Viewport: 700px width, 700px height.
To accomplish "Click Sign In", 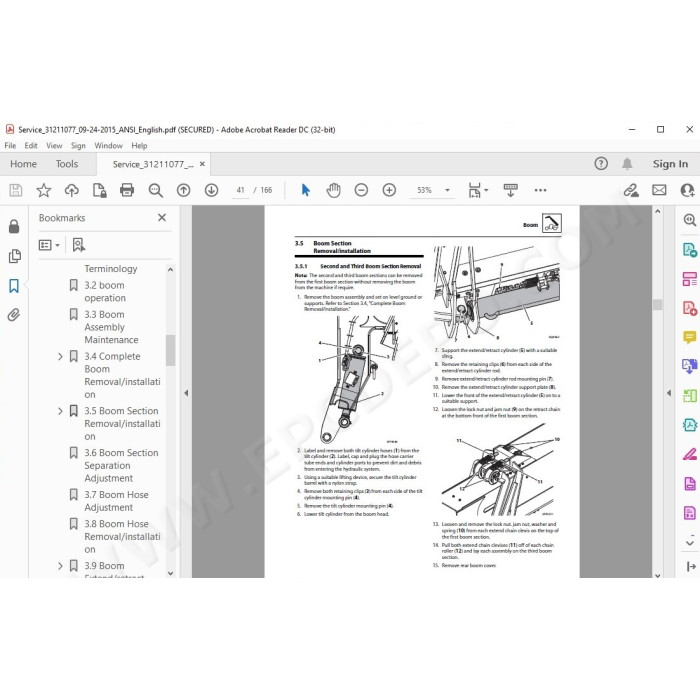I will point(670,164).
